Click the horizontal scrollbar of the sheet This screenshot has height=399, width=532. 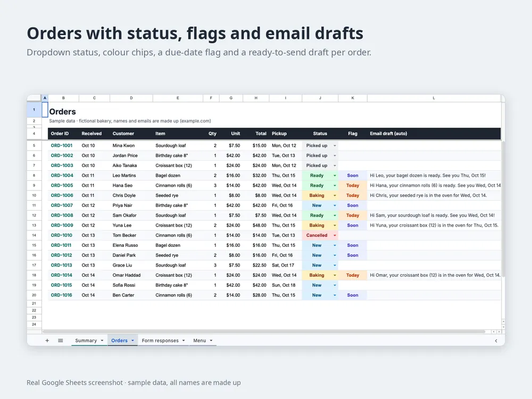coord(264,331)
